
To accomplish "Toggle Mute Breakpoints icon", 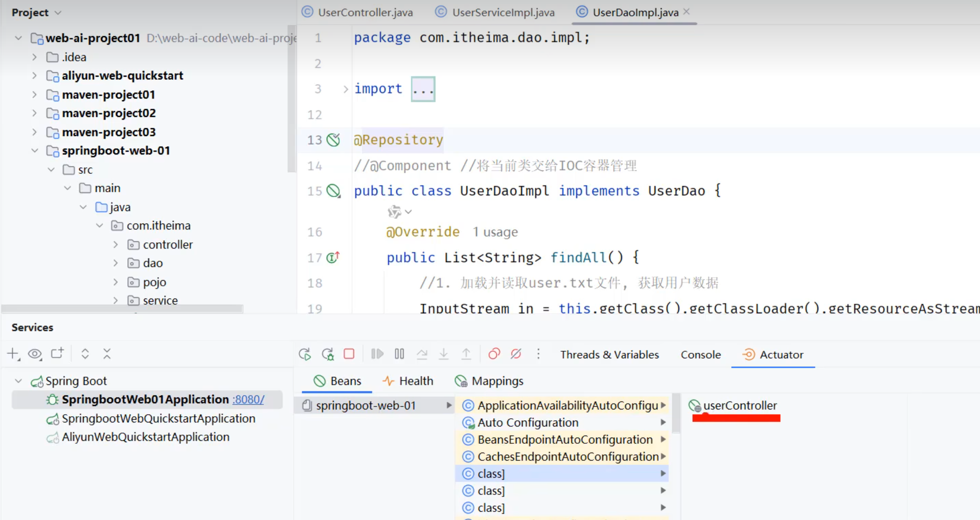I will click(516, 354).
